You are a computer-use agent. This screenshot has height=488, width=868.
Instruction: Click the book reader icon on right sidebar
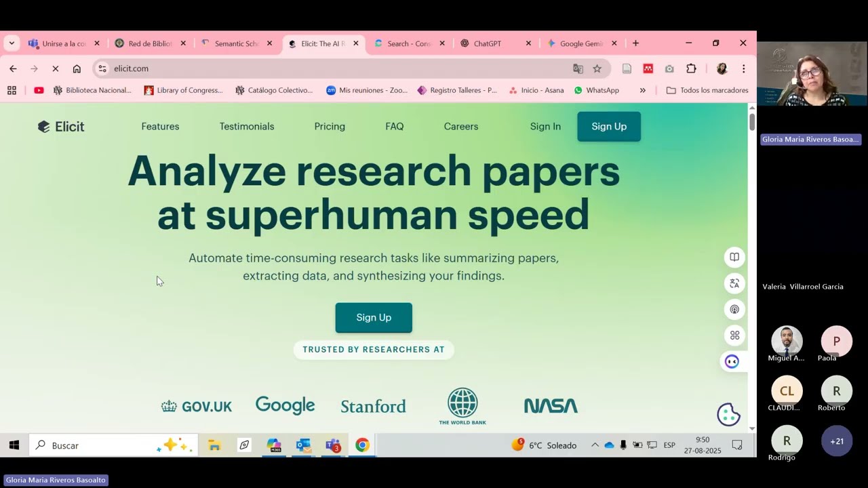tap(734, 257)
